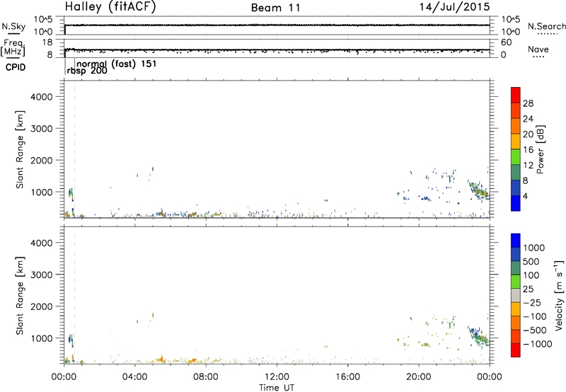Click the 'Halley (fitACF)' plot title
Screen dimensions: 566x392
[110, 7]
